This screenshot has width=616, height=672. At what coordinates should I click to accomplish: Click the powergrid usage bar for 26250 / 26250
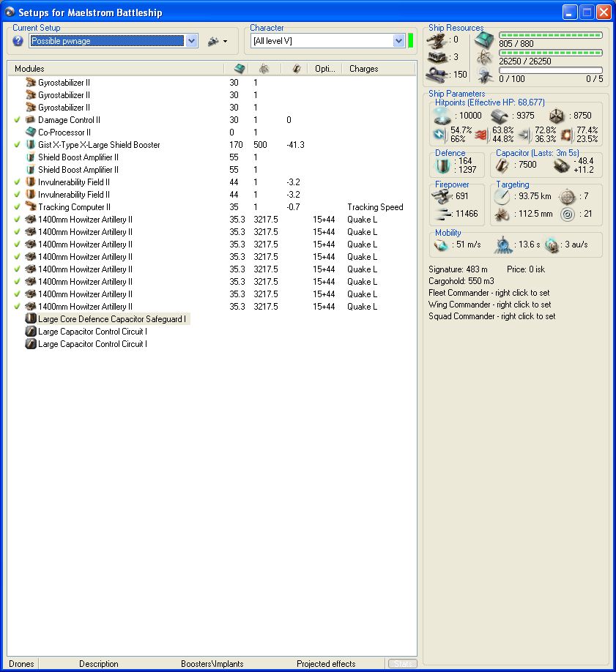click(551, 53)
